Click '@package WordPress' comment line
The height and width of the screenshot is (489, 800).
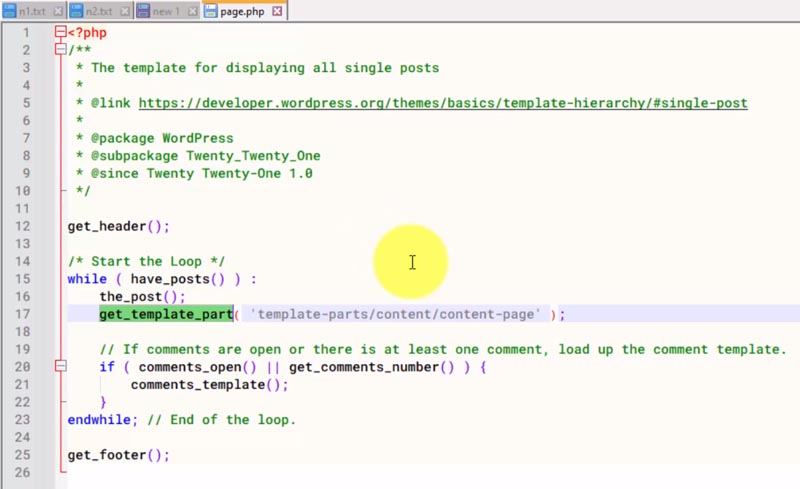[x=155, y=138]
